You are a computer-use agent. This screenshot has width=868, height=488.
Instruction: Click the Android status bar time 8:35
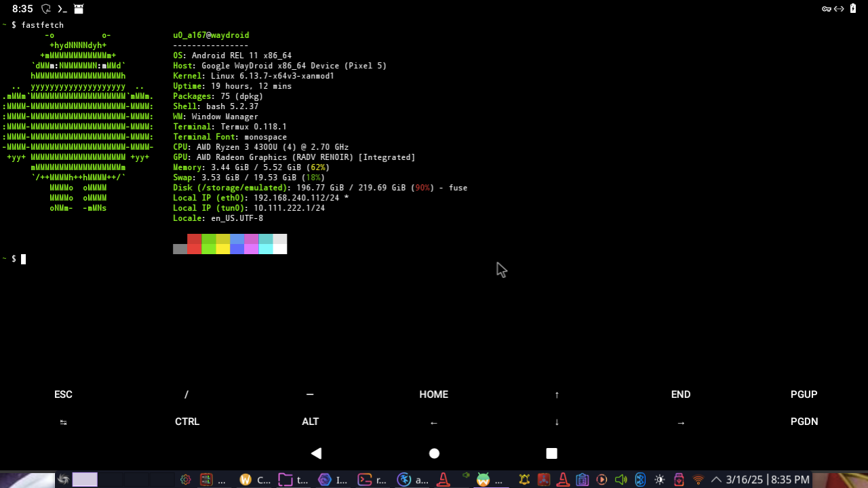pyautogui.click(x=22, y=9)
